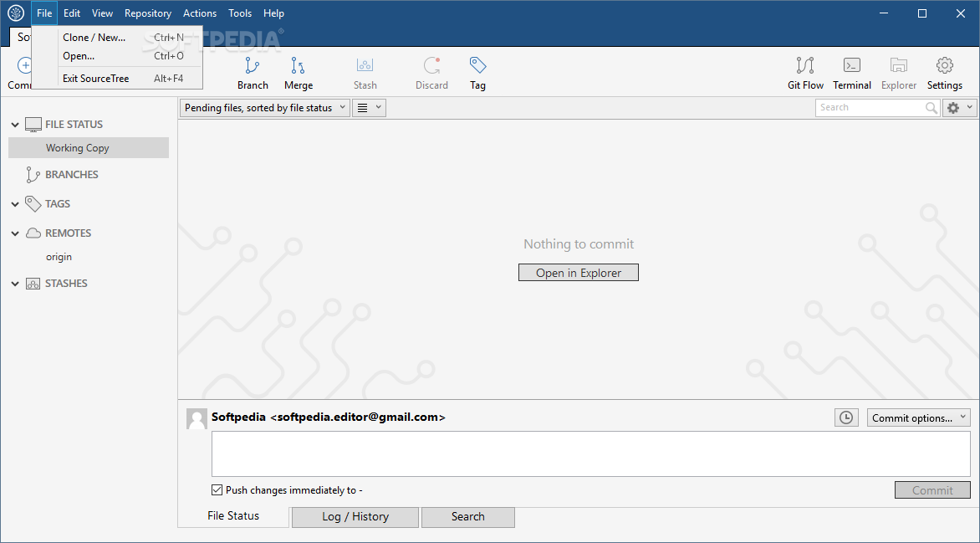Click the stash icon next to STASHES
The image size is (980, 543).
[33, 284]
